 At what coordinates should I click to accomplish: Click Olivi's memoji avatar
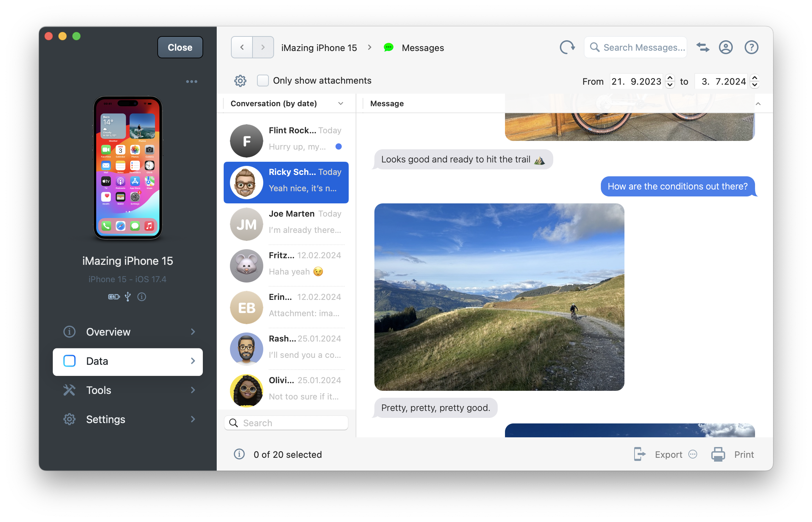[x=247, y=391]
